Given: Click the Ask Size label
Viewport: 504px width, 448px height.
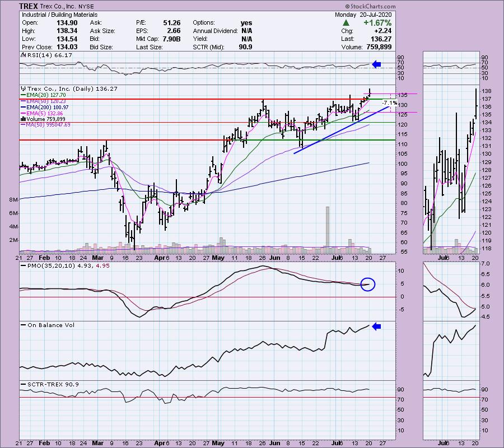Looking at the screenshot, I should tap(102, 31).
